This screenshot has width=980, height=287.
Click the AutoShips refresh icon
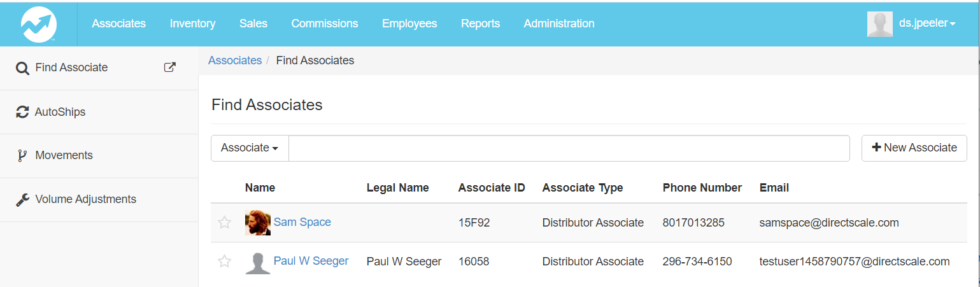tap(22, 112)
